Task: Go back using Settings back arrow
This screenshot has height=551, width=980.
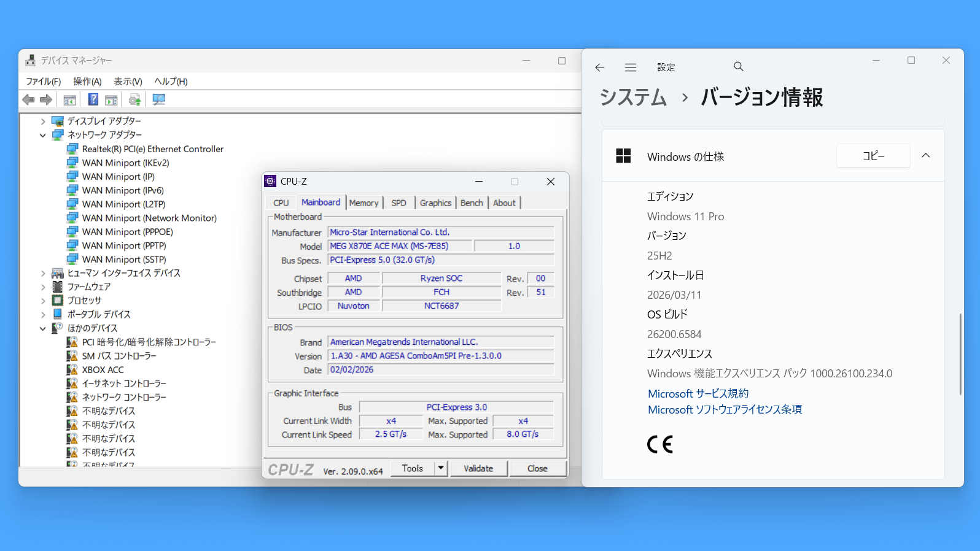Action: click(x=600, y=67)
